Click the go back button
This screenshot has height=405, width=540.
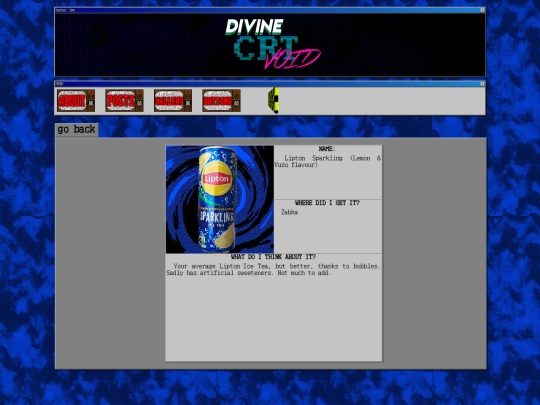click(76, 130)
